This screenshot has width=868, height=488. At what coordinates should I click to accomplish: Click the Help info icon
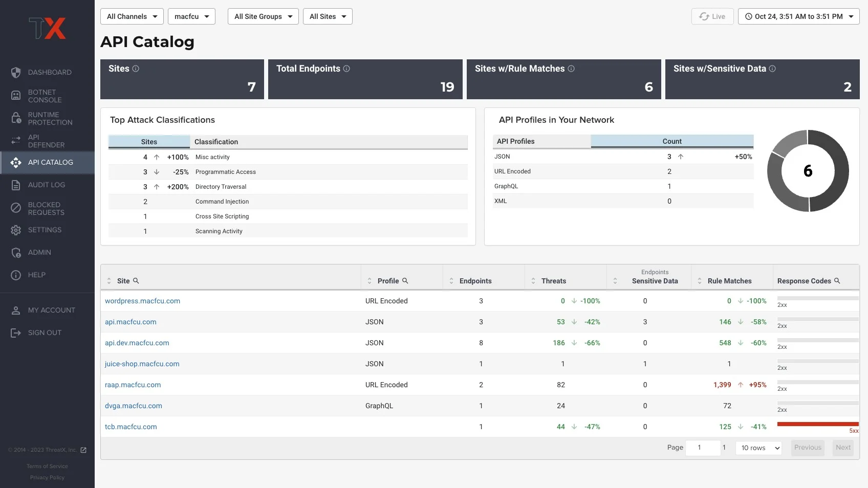pyautogui.click(x=16, y=275)
